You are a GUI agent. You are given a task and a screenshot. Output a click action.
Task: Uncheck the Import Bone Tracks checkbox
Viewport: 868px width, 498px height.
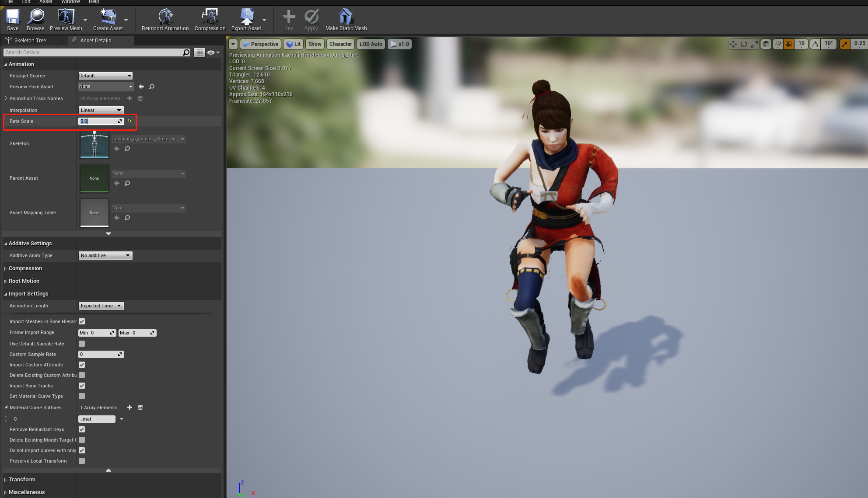pos(82,386)
